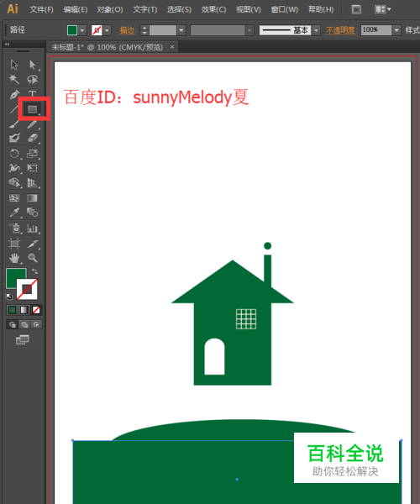Viewport: 420px width, 504px height.
Task: Select the Zoom tool
Action: click(32, 258)
